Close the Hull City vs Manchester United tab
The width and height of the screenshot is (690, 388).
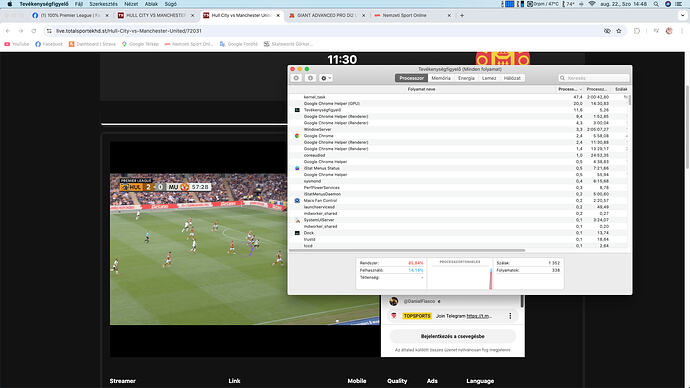278,15
